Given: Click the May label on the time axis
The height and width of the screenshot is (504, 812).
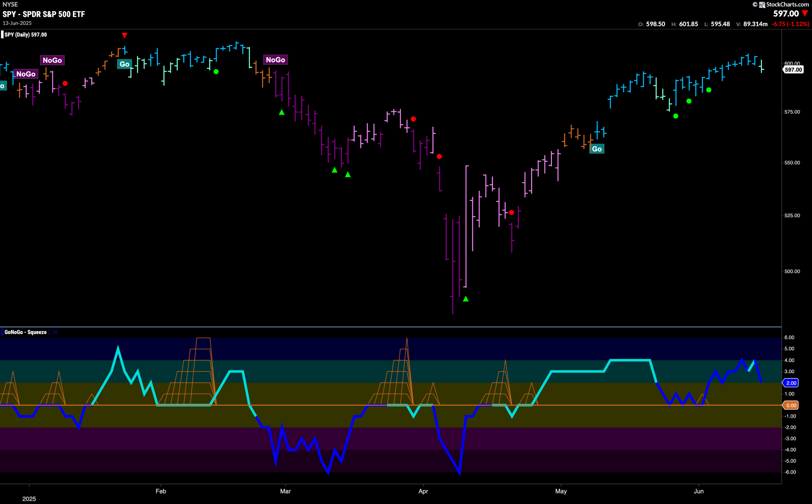Looking at the screenshot, I should [561, 491].
